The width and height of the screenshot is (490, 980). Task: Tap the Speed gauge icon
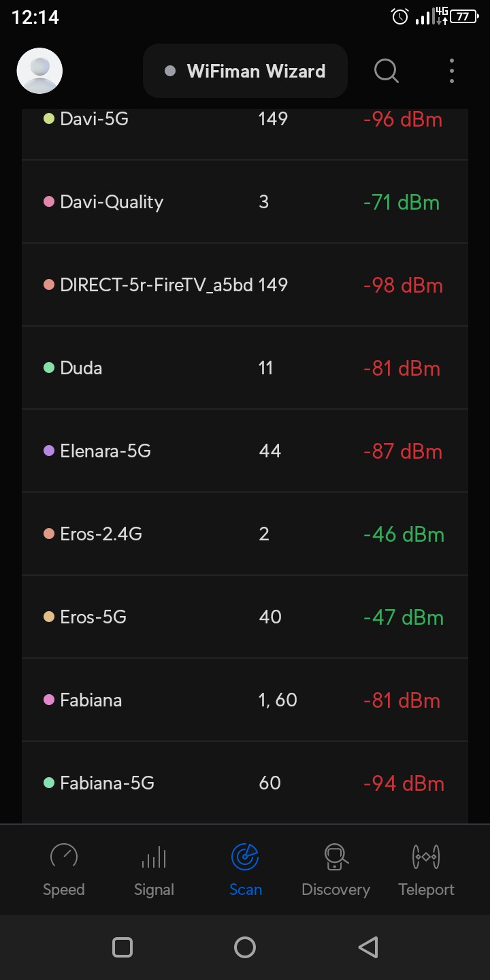click(64, 857)
